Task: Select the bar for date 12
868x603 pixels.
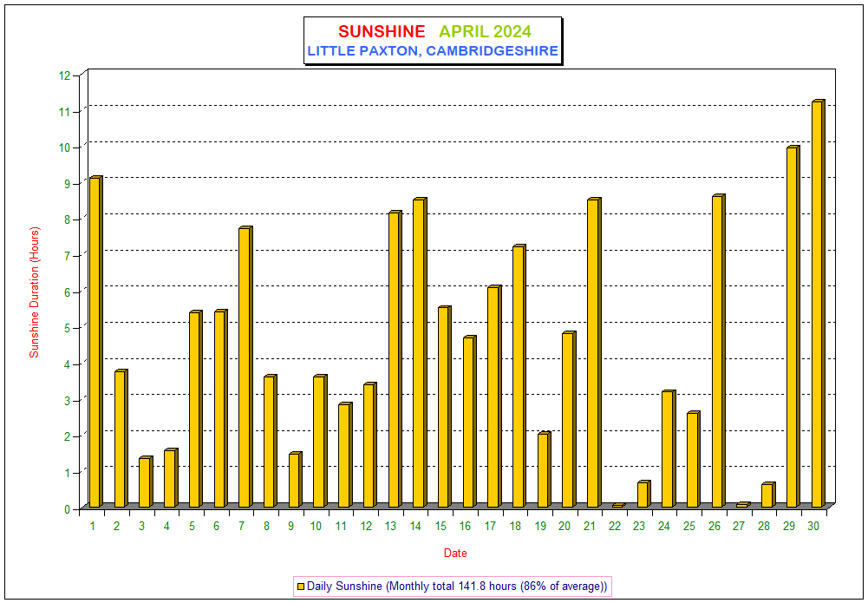Action: tap(369, 445)
